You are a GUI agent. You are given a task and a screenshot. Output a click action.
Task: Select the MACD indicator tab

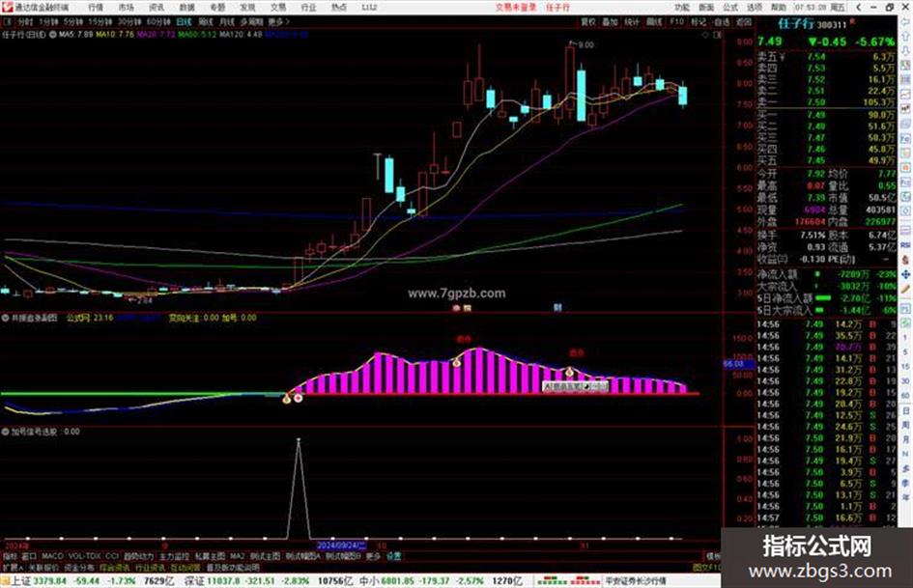(x=52, y=556)
